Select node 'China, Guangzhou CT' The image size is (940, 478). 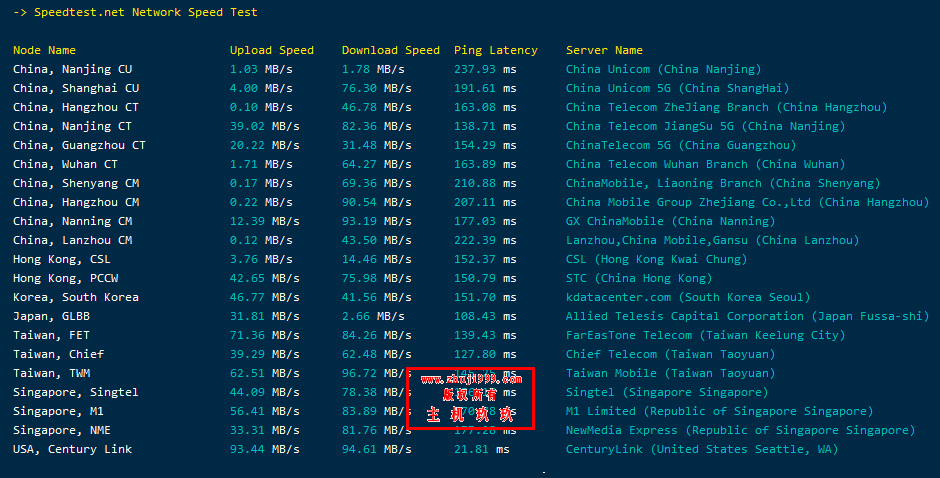tap(79, 146)
